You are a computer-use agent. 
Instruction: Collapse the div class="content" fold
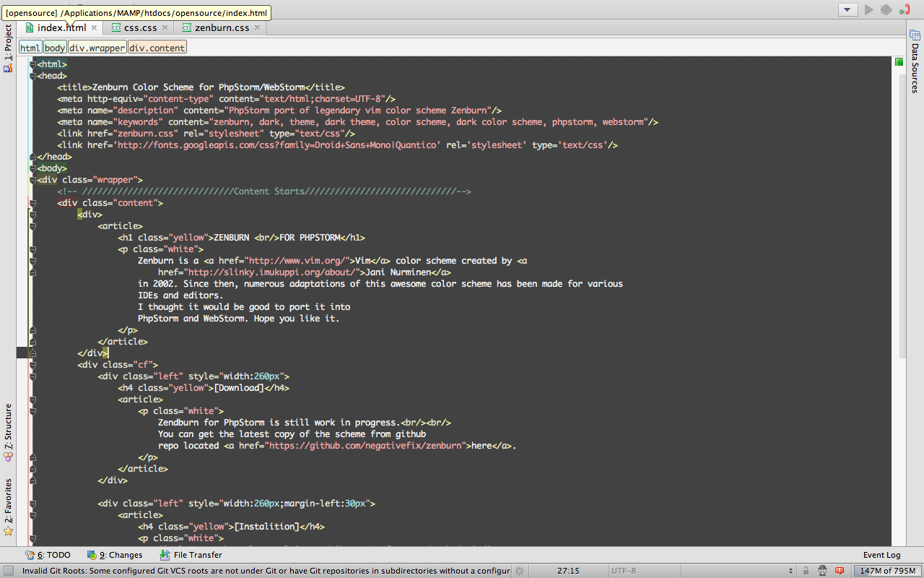[x=32, y=203]
